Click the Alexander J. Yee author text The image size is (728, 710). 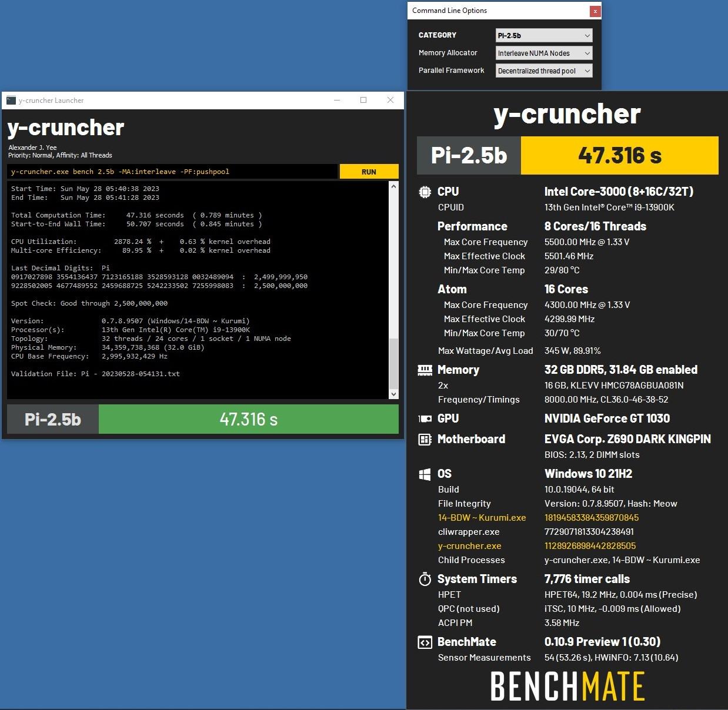coord(32,148)
